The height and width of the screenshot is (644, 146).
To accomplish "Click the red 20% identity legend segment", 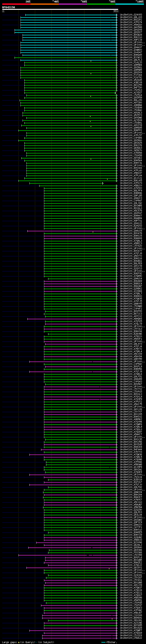I will click(16, 4).
